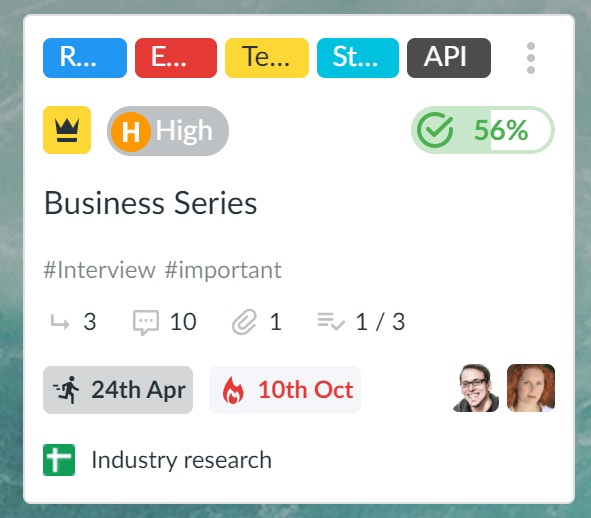Open the checklist icon showing 1 / 3
The width and height of the screenshot is (591, 518).
click(x=331, y=322)
